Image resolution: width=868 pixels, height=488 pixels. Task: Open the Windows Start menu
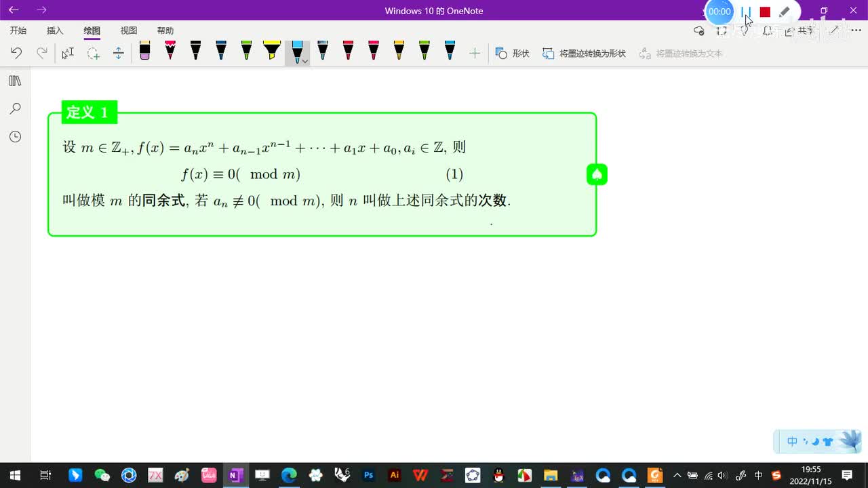pyautogui.click(x=15, y=475)
